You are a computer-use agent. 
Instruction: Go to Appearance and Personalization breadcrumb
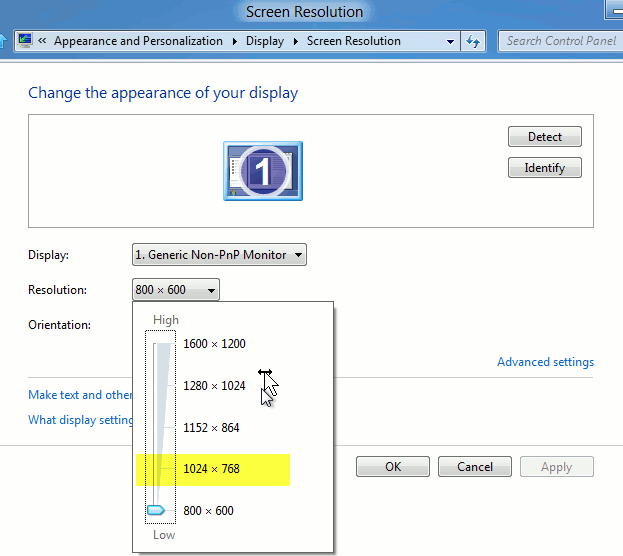(x=138, y=41)
